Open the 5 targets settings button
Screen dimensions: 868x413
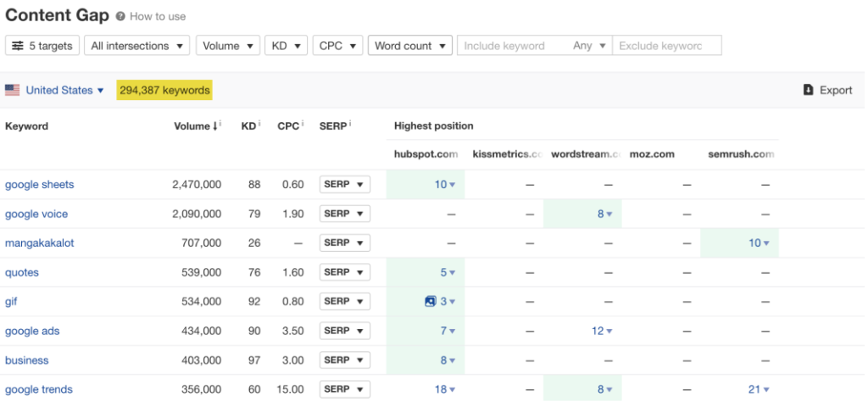42,46
